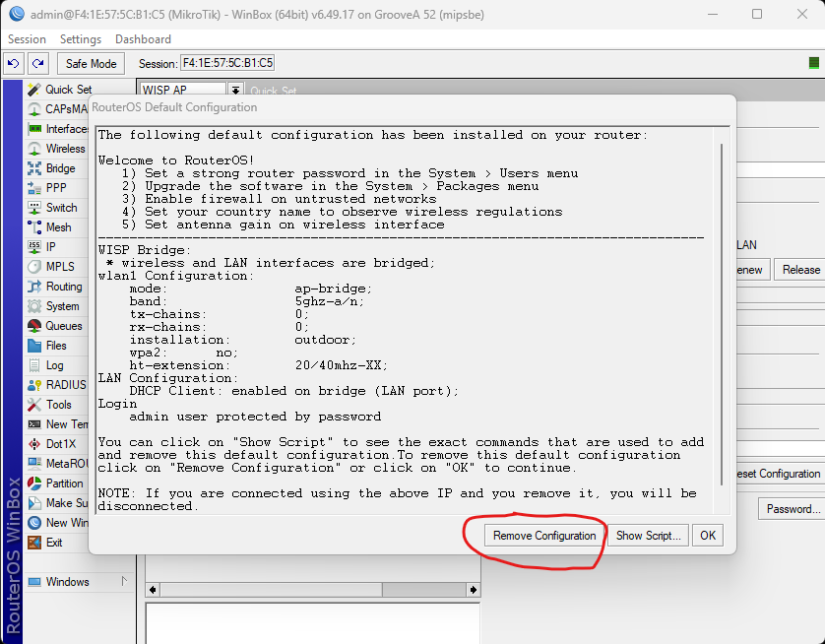The height and width of the screenshot is (644, 825).
Task: Open the PPP sidebar entry
Action: (x=56, y=188)
